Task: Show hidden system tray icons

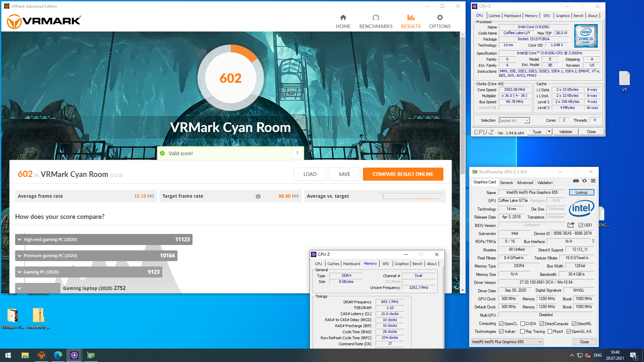Action: [x=572, y=355]
